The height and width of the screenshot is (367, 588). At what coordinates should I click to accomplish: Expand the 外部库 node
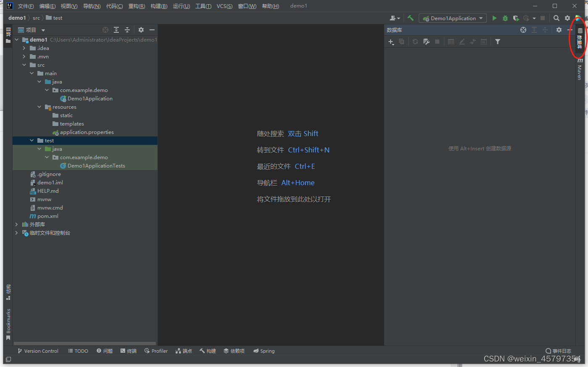pyautogui.click(x=16, y=224)
